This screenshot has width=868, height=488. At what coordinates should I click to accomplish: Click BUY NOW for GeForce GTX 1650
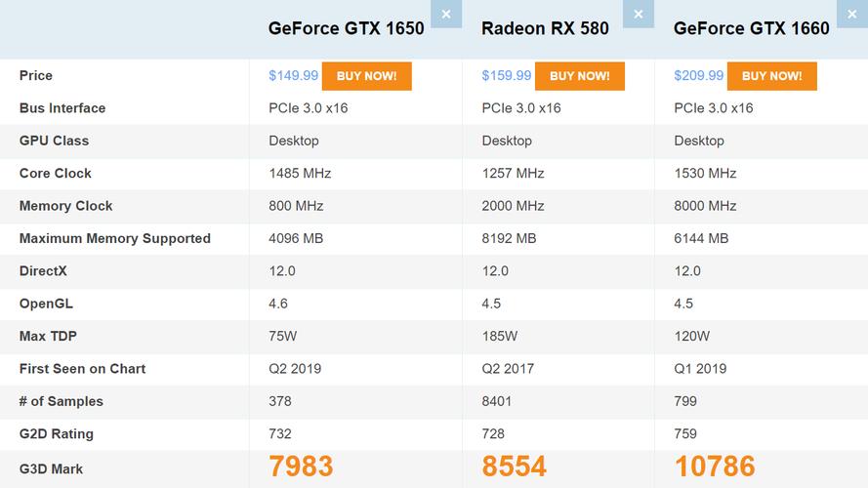coord(366,76)
